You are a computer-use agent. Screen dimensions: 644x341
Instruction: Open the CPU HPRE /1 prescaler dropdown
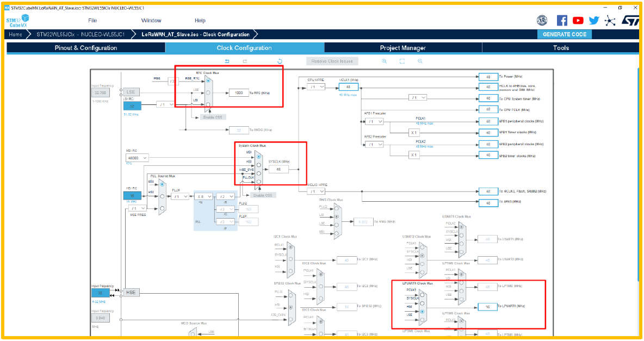coord(316,87)
